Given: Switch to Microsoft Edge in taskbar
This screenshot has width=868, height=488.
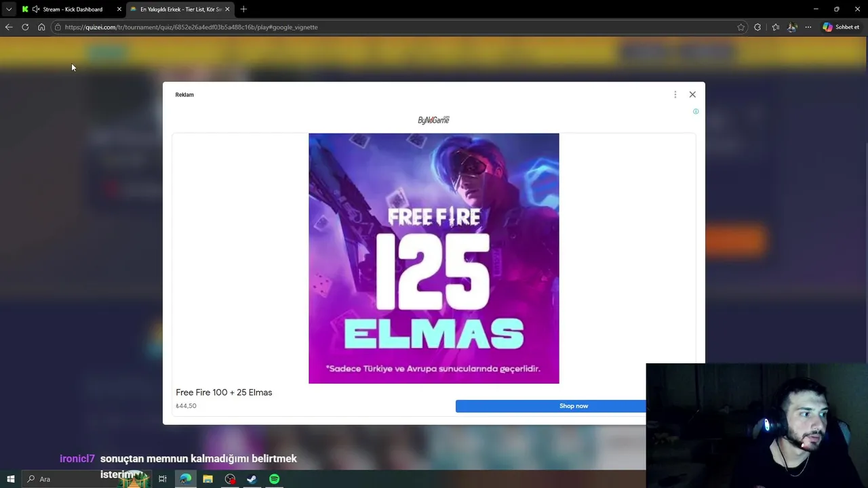Looking at the screenshot, I should tap(185, 479).
